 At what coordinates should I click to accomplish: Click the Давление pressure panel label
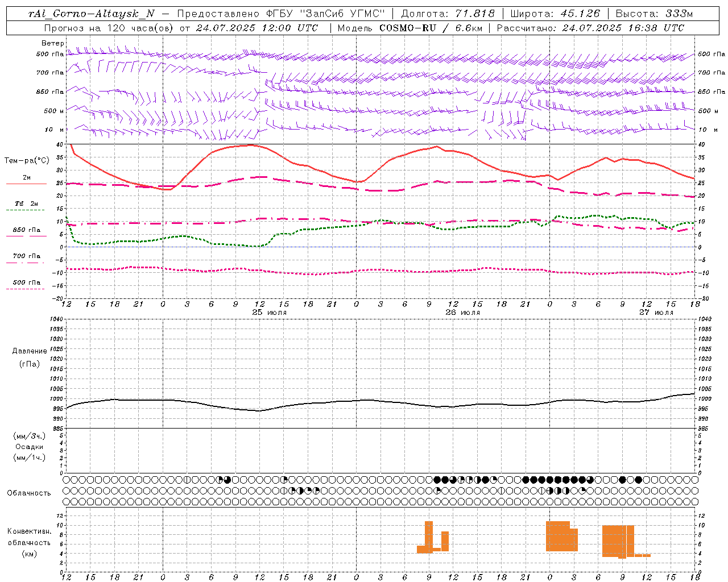30,351
